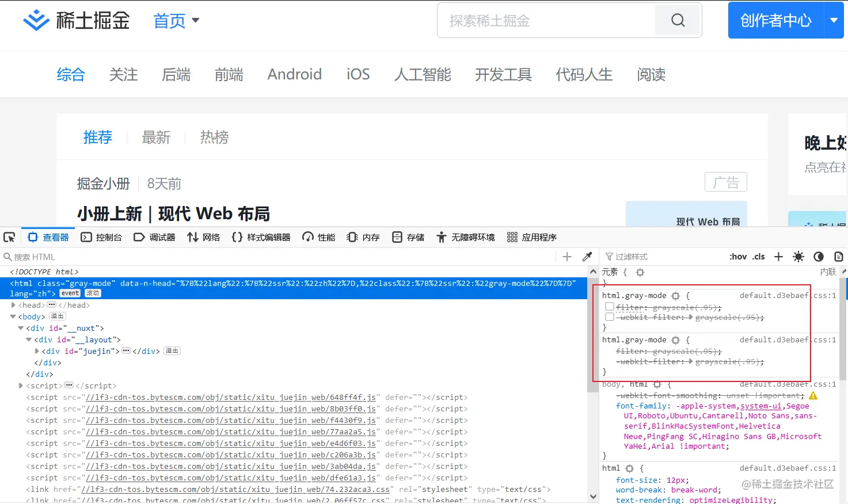The image size is (848, 504).
Task: Add a new CSS rule with the plus icon
Action: pos(778,257)
